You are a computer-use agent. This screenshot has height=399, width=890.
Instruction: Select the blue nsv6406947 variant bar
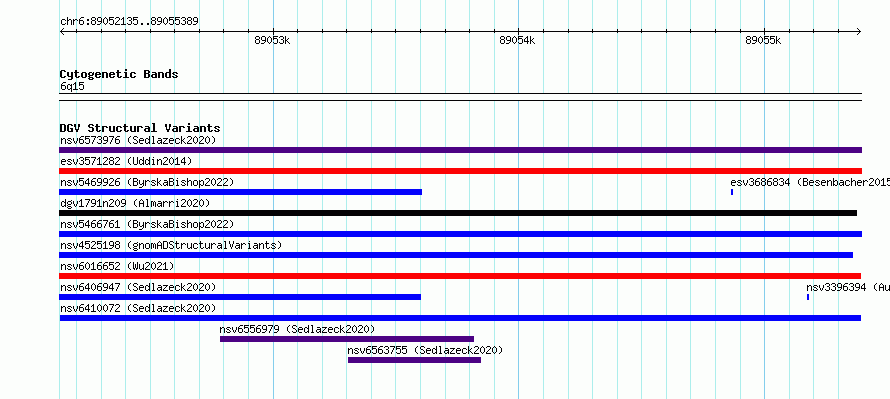point(240,297)
